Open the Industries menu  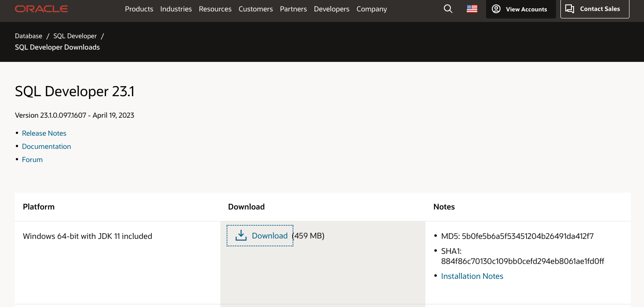[176, 9]
